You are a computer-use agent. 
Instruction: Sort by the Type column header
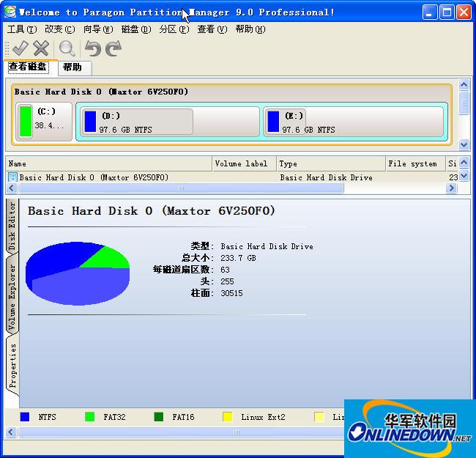[x=331, y=164]
